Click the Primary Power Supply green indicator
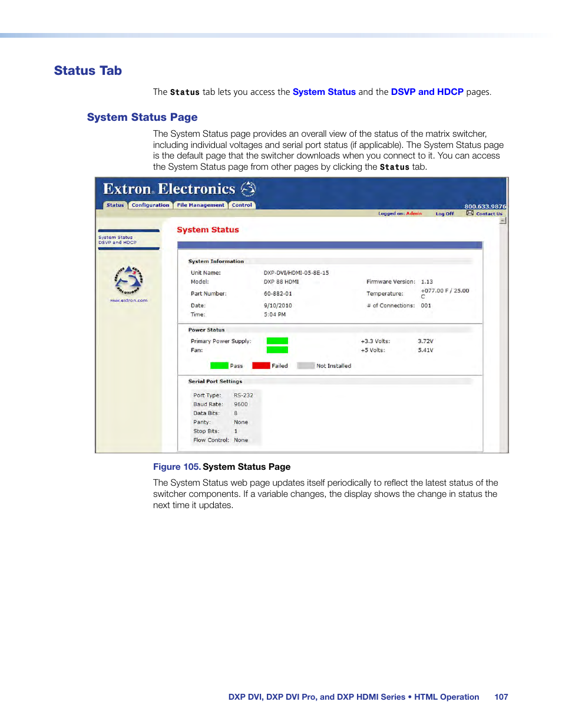The height and width of the screenshot is (728, 562). click(x=277, y=341)
